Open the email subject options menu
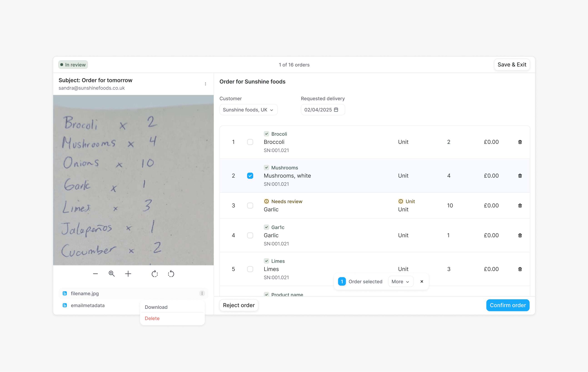The width and height of the screenshot is (588, 372). tap(205, 84)
